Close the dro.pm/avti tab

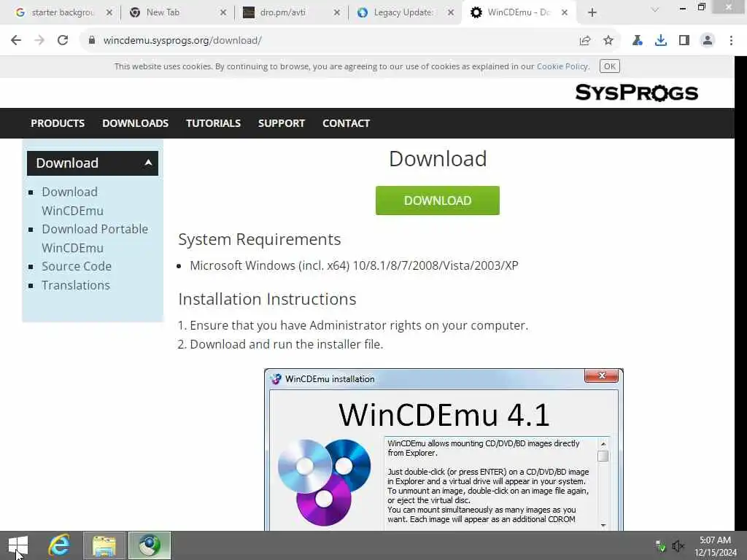click(337, 13)
